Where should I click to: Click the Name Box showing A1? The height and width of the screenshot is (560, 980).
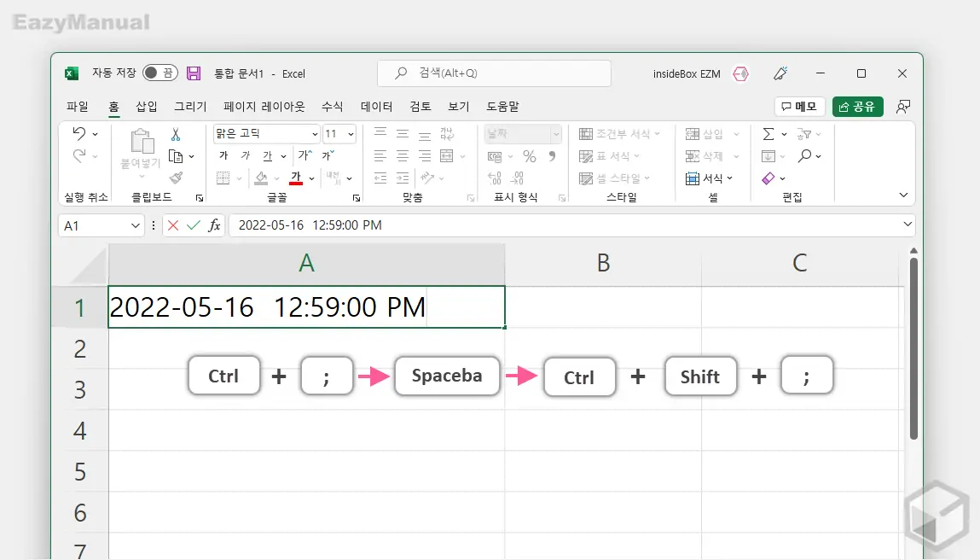tap(94, 225)
